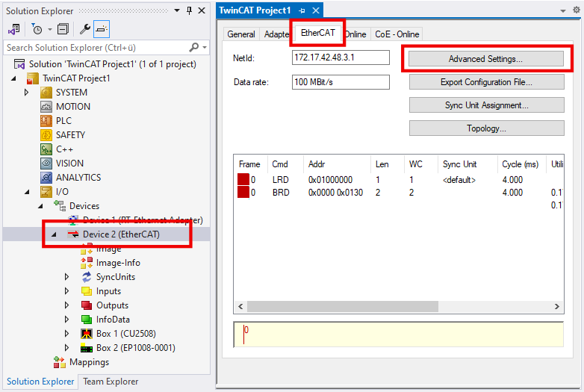Click the Pending Changes Filter clock icon

pos(37,29)
